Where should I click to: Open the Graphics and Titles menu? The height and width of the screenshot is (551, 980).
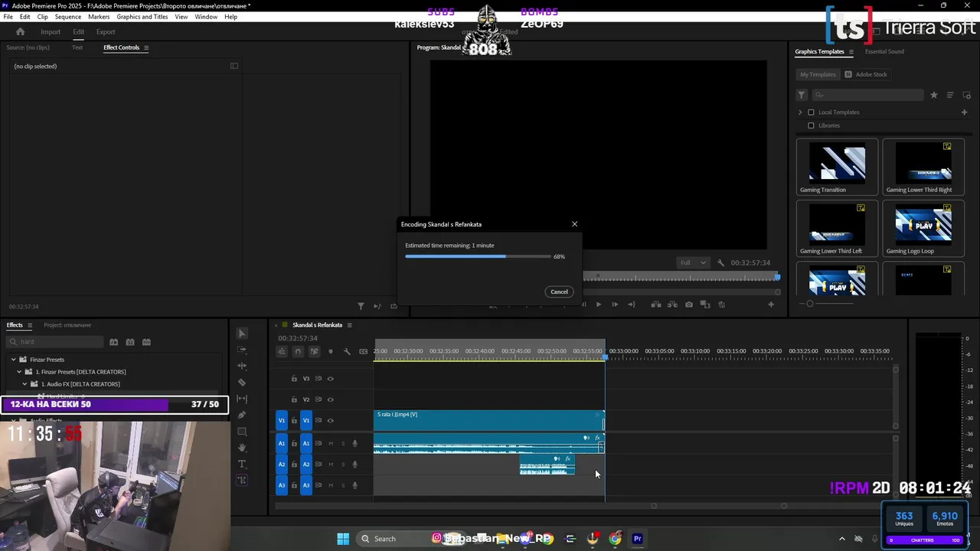coord(142,17)
